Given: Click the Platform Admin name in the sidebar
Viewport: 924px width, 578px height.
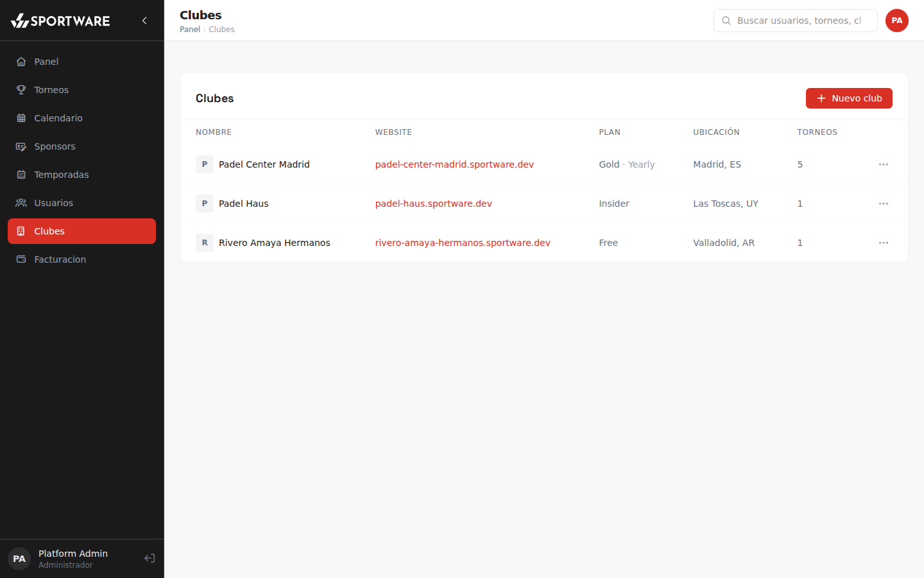Looking at the screenshot, I should tap(73, 554).
